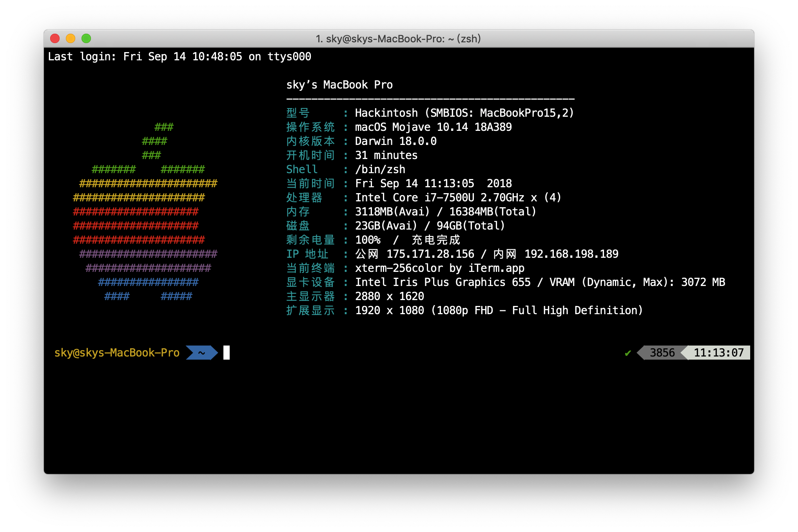The width and height of the screenshot is (798, 532).
Task: Click the red close window button
Action: [x=55, y=38]
